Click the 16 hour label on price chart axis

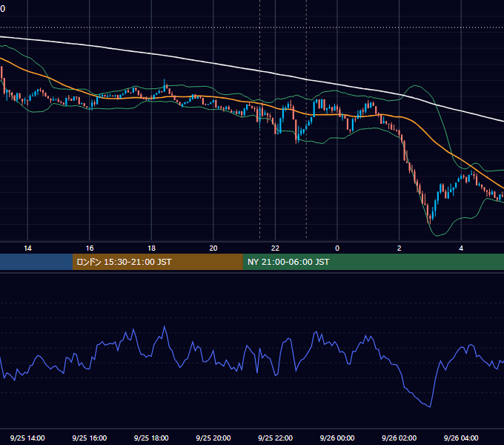pos(90,248)
